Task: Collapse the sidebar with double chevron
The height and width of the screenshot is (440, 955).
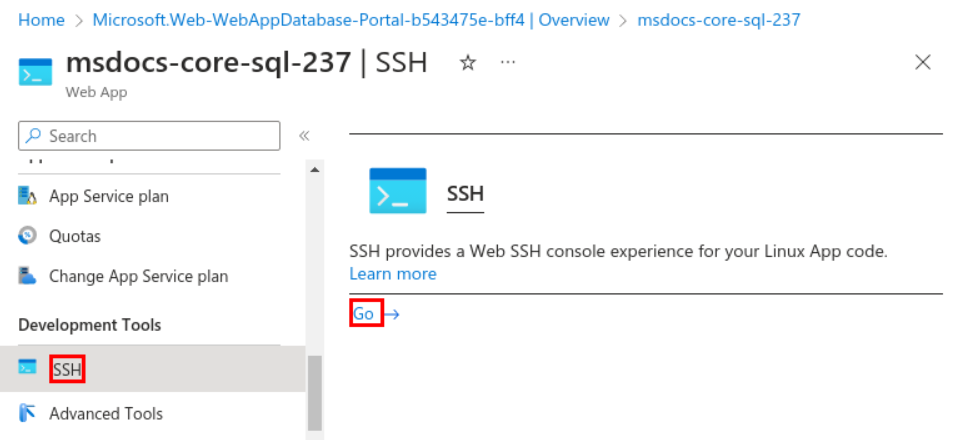Action: (304, 136)
